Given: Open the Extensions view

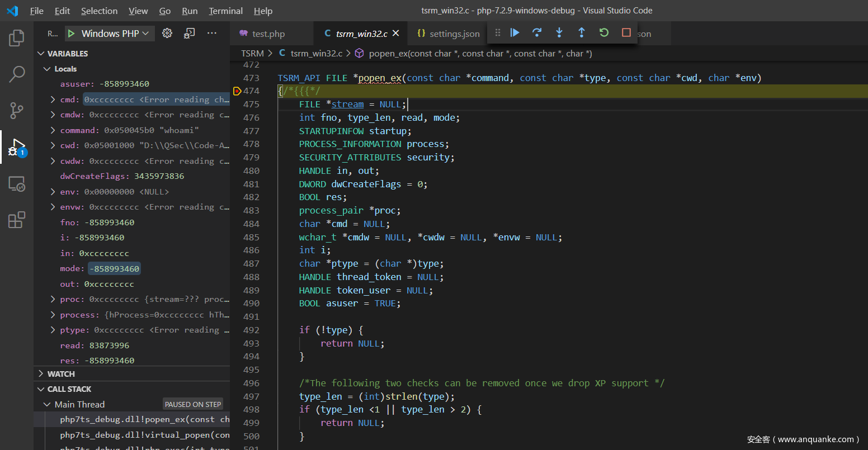Looking at the screenshot, I should [x=17, y=220].
